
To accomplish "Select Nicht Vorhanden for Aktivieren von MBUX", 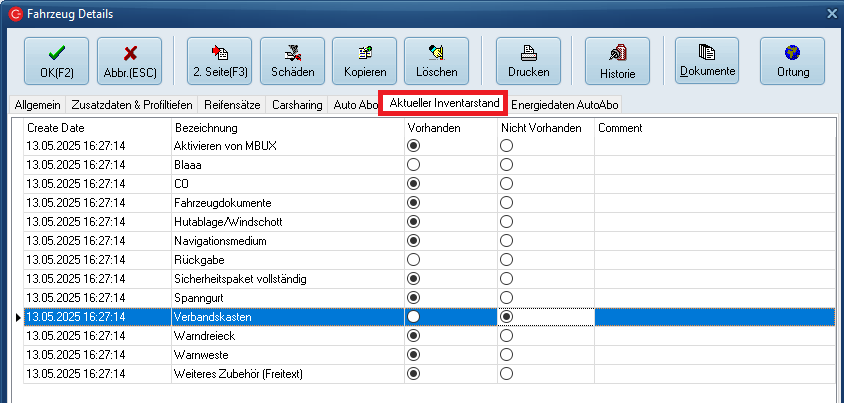I will (x=507, y=146).
